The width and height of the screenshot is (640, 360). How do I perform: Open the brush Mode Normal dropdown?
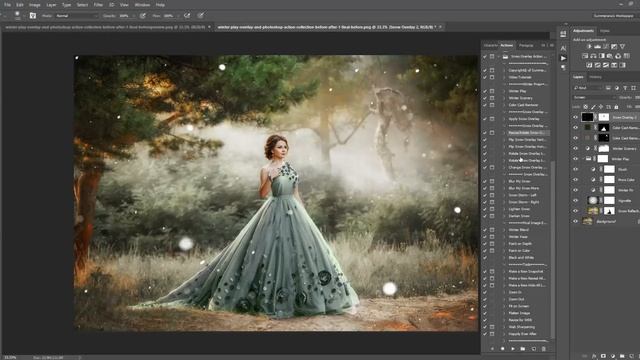point(76,16)
